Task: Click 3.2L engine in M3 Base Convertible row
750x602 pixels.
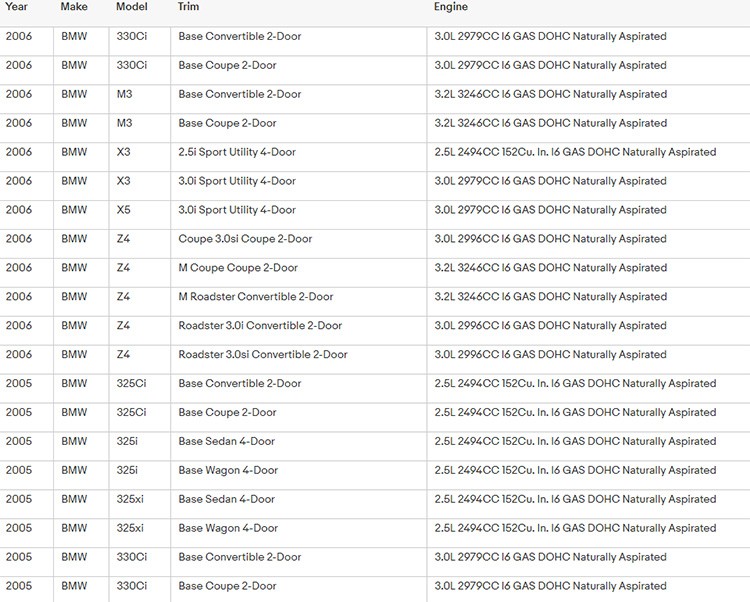Action: coord(551,94)
